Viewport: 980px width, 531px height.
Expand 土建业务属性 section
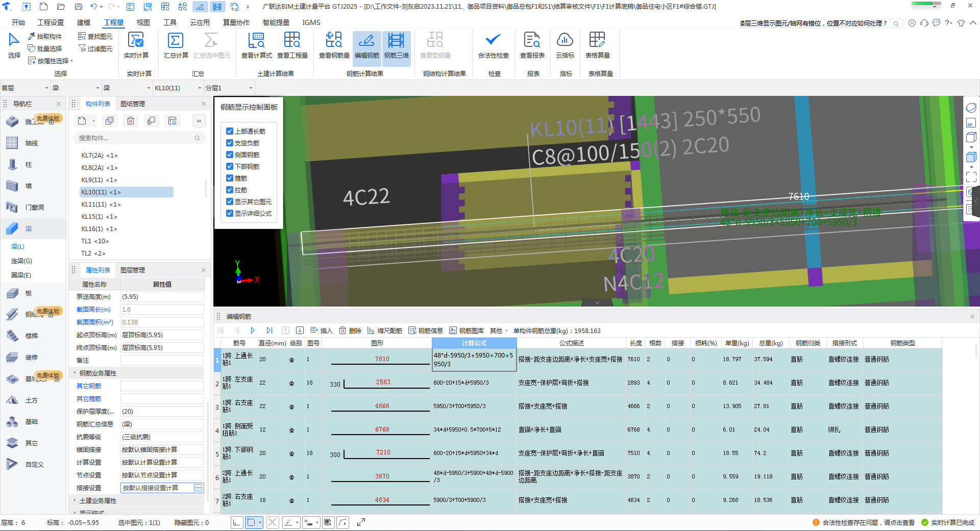75,500
